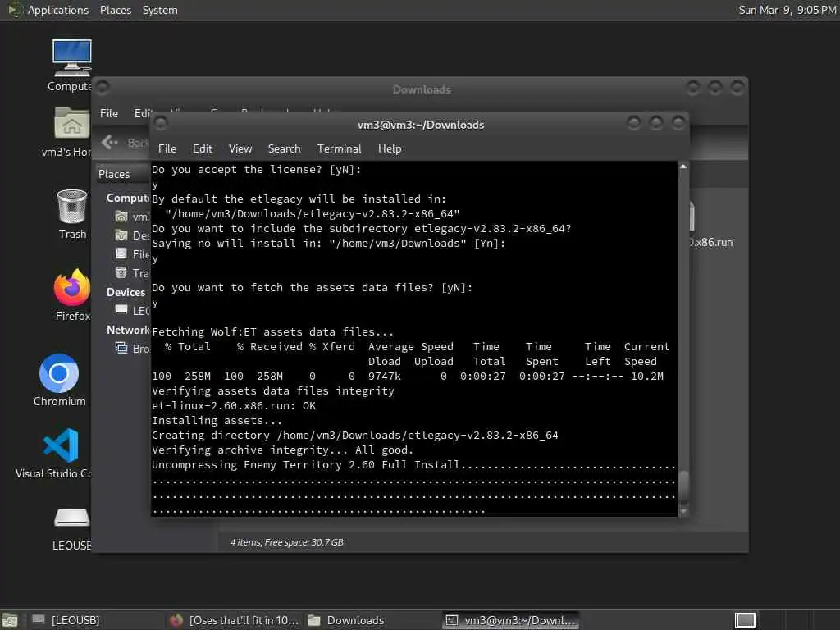
Task: Minimize the terminal window
Action: coord(634,124)
